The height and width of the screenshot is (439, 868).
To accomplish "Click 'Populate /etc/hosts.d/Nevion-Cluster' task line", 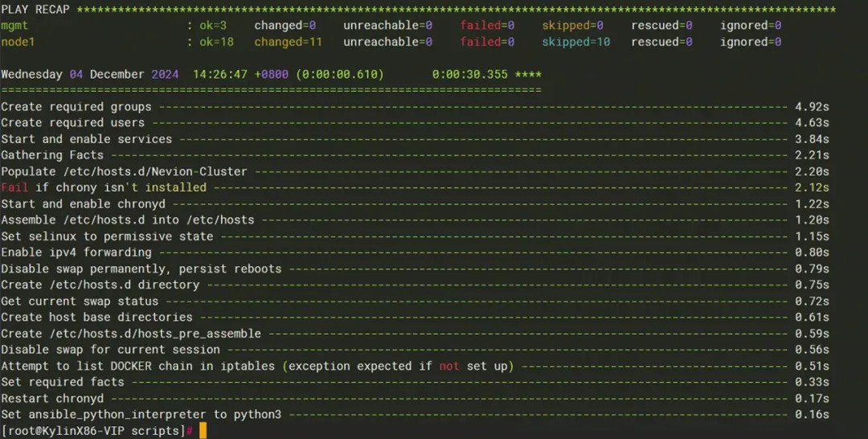I will click(415, 171).
